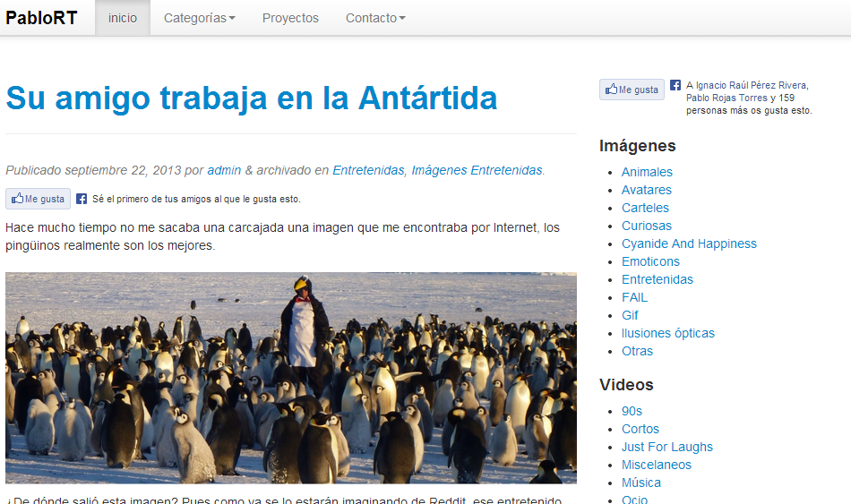Click the Facebook icon under the post metadata
Image resolution: width=851 pixels, height=504 pixels.
coord(82,200)
